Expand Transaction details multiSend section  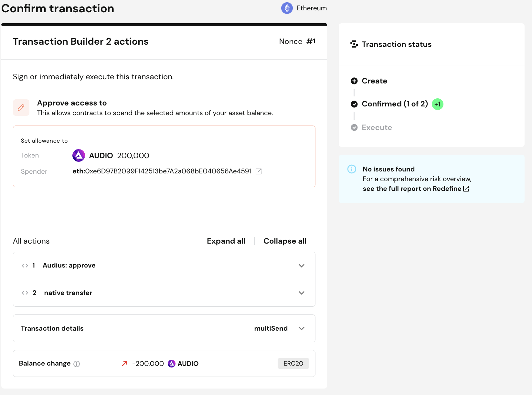301,328
